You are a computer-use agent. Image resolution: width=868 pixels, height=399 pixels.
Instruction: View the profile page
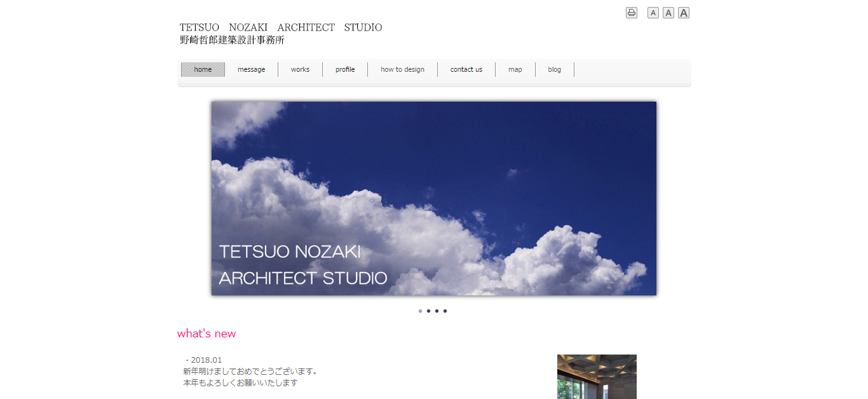[x=345, y=69]
